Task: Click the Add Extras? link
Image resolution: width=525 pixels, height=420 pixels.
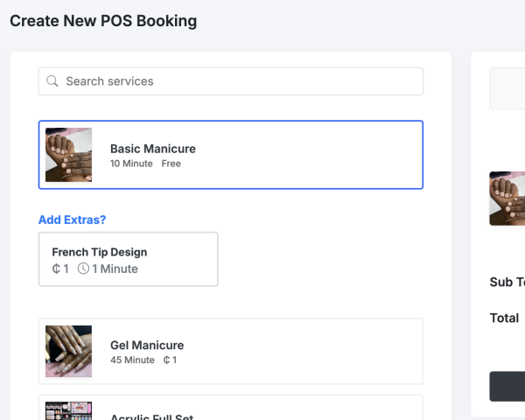Action: coord(72,220)
